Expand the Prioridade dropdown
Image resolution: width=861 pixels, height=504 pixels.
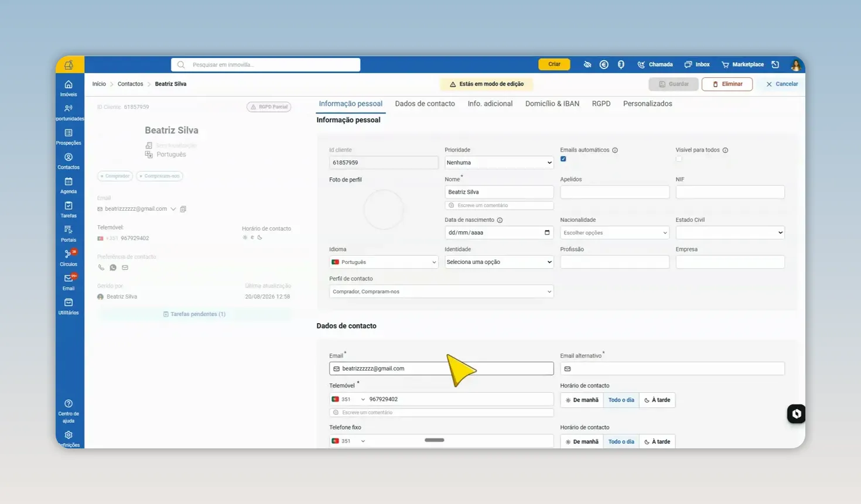499,163
